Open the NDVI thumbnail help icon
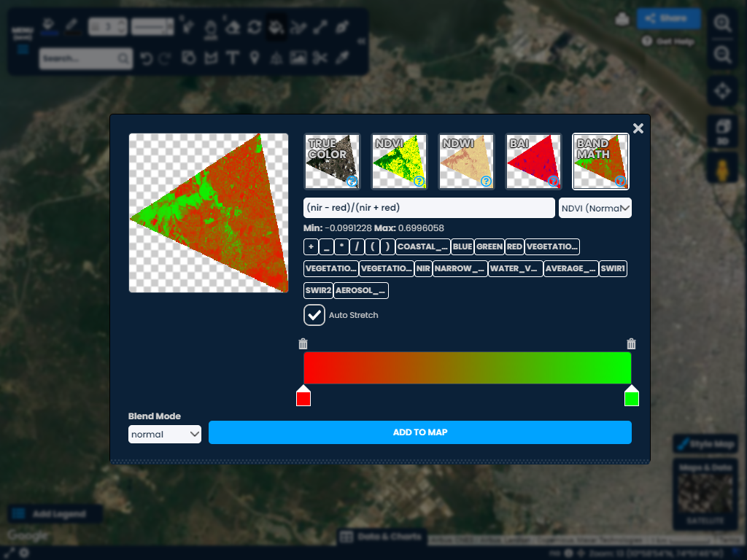This screenshot has height=560, width=747. pyautogui.click(x=419, y=181)
